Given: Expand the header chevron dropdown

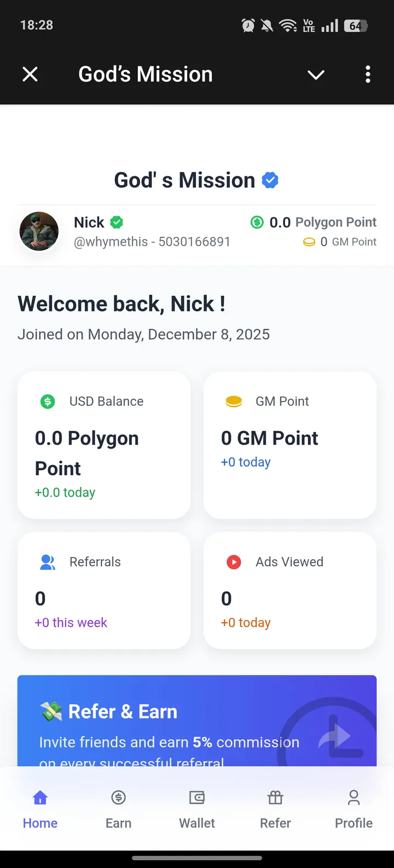Looking at the screenshot, I should click(316, 74).
